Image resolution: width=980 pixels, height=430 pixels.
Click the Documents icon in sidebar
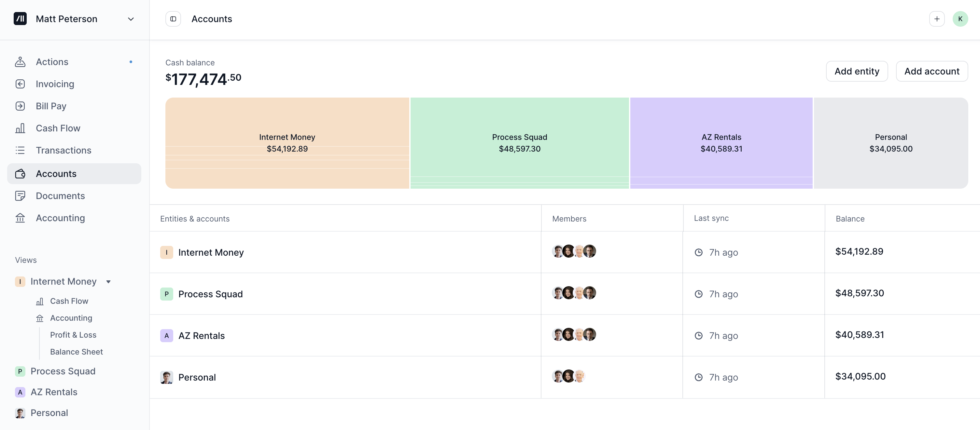pyautogui.click(x=20, y=196)
